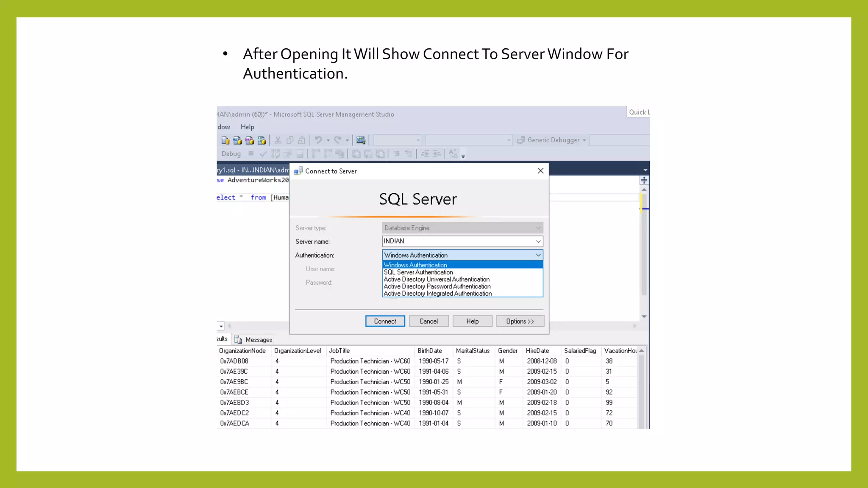Click the Redo arrow icon
The image size is (868, 488).
click(337, 140)
